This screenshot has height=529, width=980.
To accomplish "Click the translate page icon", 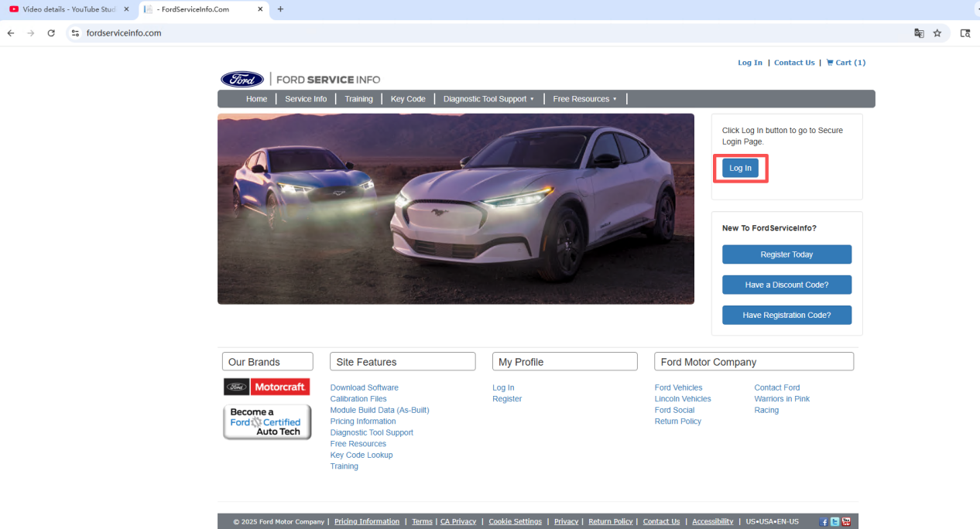I will point(919,33).
